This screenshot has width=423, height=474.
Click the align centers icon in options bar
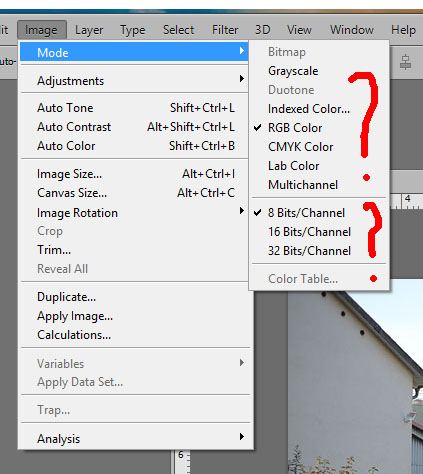point(405,62)
